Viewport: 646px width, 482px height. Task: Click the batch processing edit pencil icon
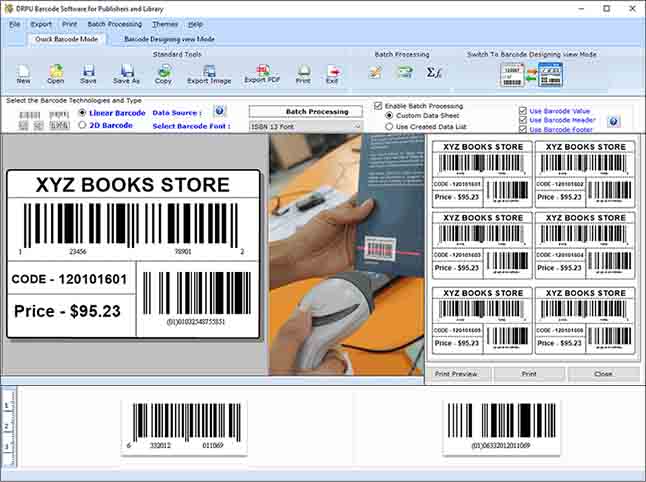click(x=375, y=73)
